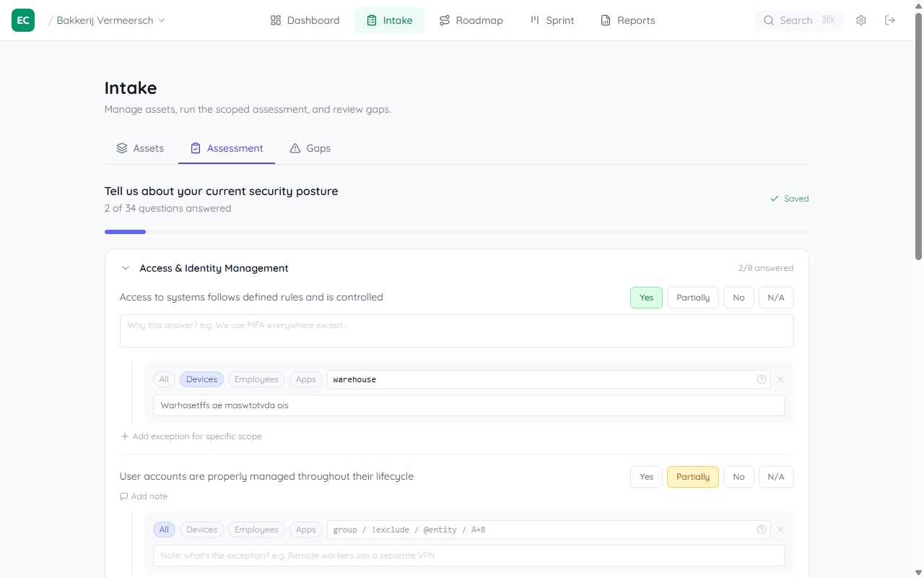Collapse Access & Identity Management section
The width and height of the screenshot is (924, 578).
126,268
